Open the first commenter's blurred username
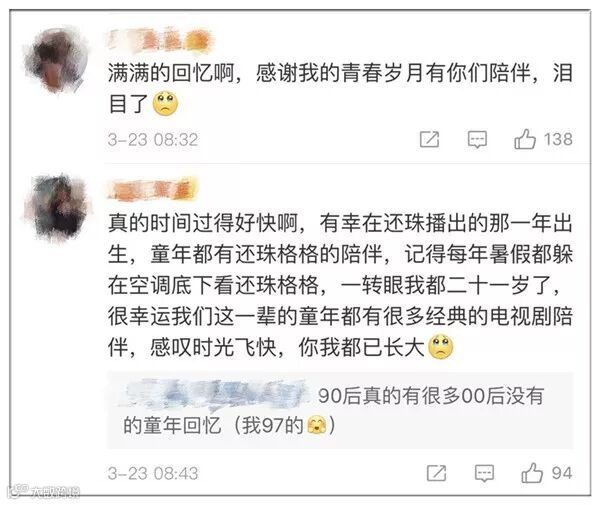Viewport: 600px width, 505px height. [x=160, y=40]
